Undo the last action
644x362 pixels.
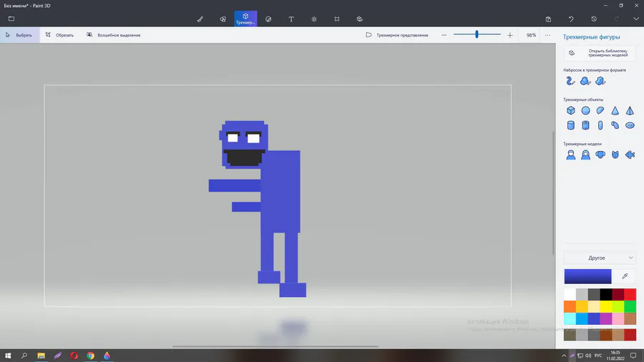click(571, 19)
